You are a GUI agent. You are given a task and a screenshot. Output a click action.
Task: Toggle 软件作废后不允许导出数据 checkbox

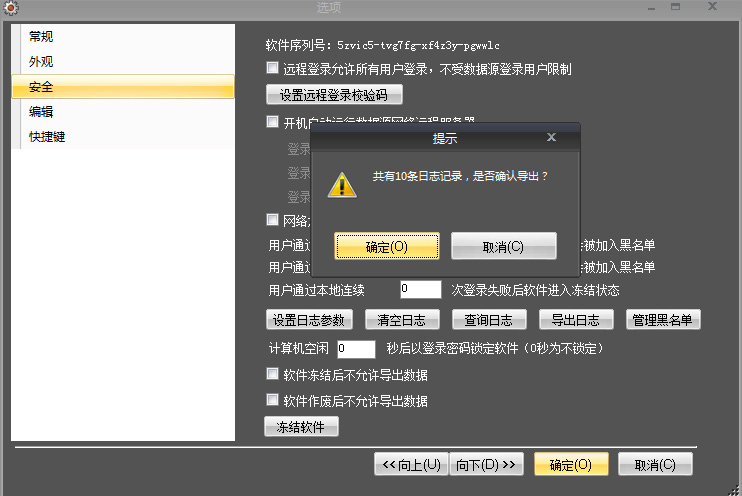(272, 400)
